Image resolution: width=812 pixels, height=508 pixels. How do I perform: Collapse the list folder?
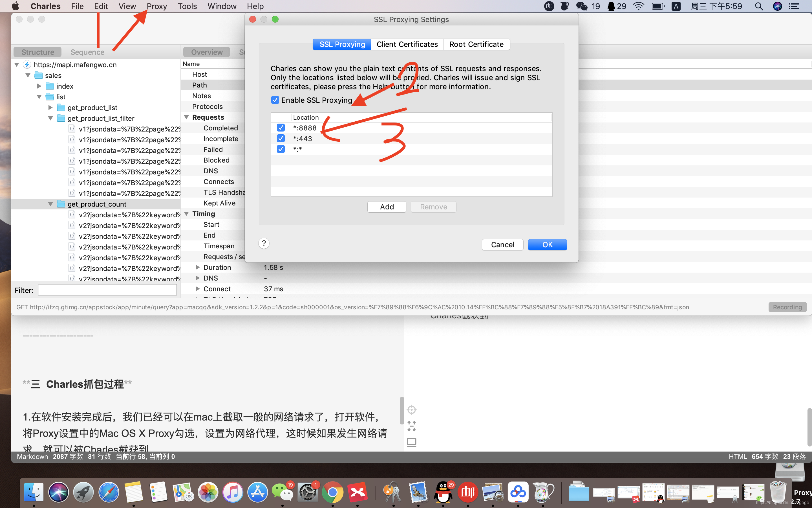(x=39, y=97)
